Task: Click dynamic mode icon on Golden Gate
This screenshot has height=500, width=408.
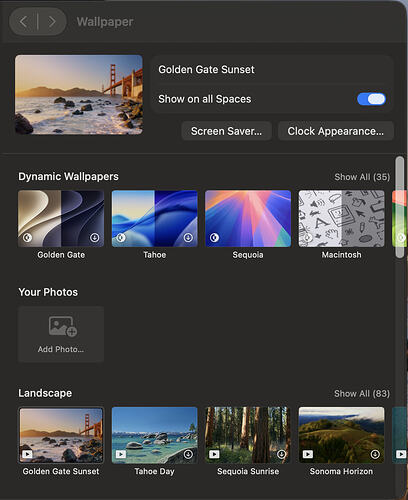Action: coord(27,237)
